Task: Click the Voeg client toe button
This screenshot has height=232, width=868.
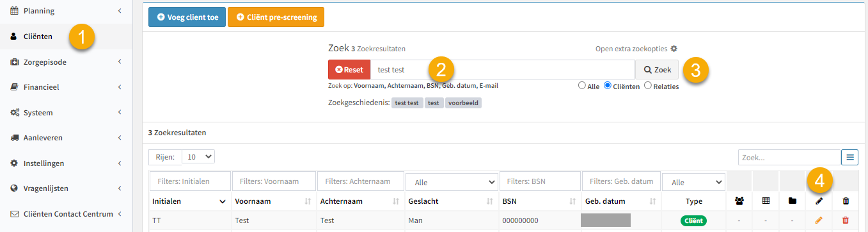Action: point(187,17)
